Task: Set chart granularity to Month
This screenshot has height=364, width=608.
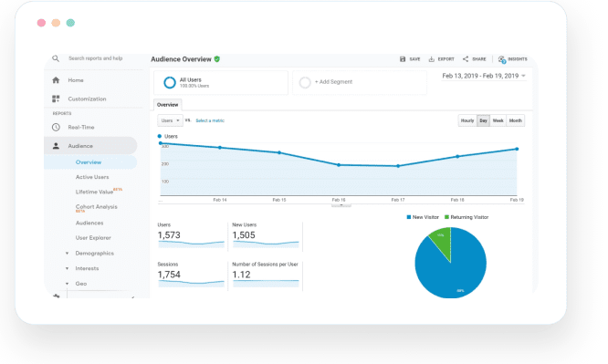Action: pyautogui.click(x=515, y=120)
